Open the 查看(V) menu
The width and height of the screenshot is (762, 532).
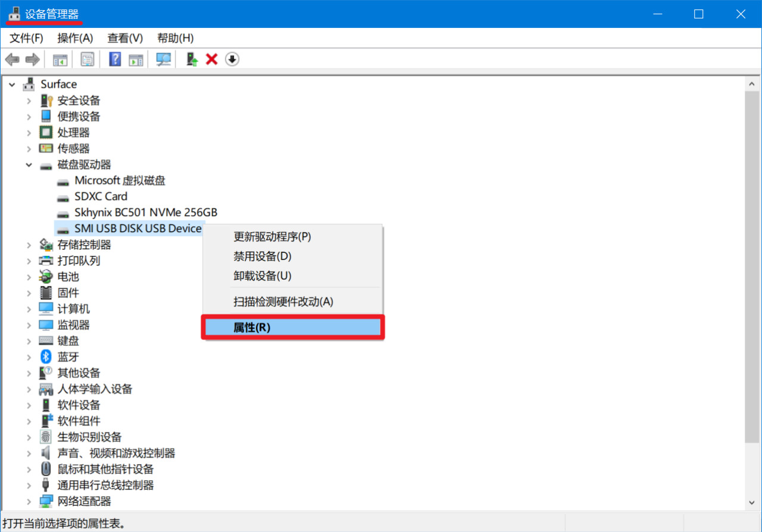124,37
